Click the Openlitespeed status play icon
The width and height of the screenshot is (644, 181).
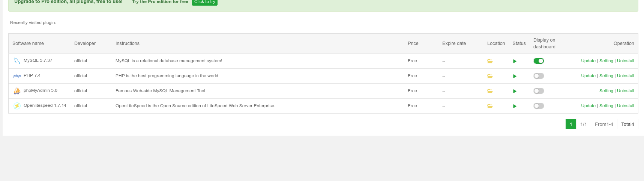tap(515, 106)
